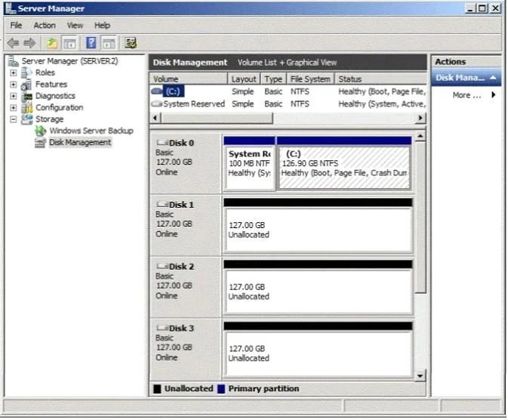Click the Disk Management tree icon
Viewport: 508px width, 420px height.
40,142
